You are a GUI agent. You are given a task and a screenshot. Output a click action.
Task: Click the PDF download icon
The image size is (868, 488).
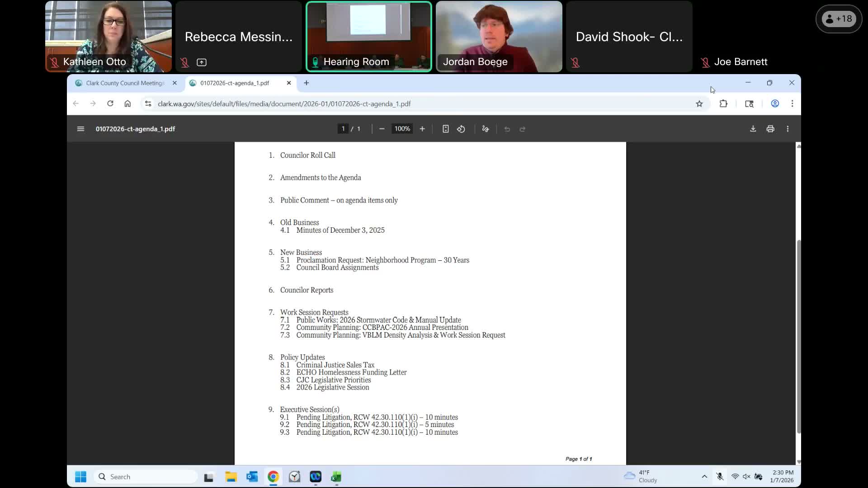point(753,129)
